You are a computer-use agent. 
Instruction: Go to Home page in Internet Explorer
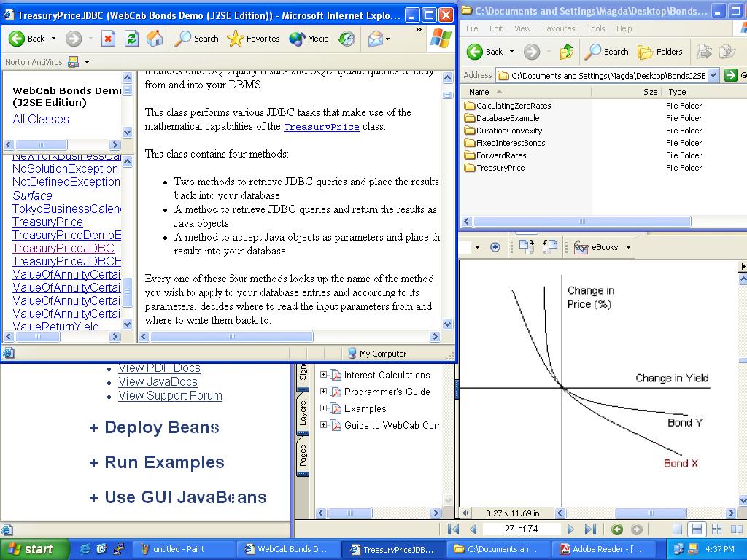(x=155, y=39)
